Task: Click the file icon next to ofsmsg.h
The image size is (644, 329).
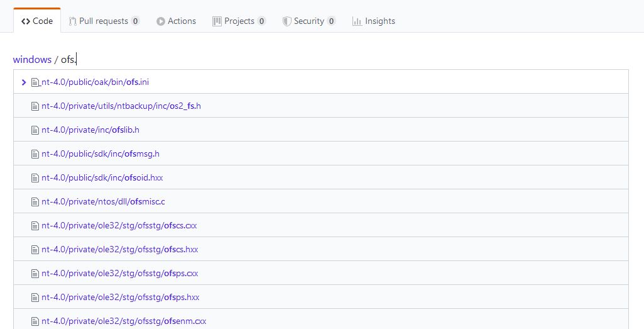Action: click(35, 154)
